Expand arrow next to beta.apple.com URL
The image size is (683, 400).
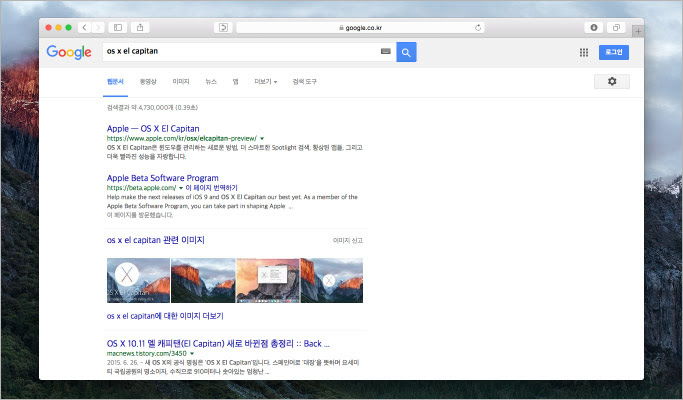[181, 188]
